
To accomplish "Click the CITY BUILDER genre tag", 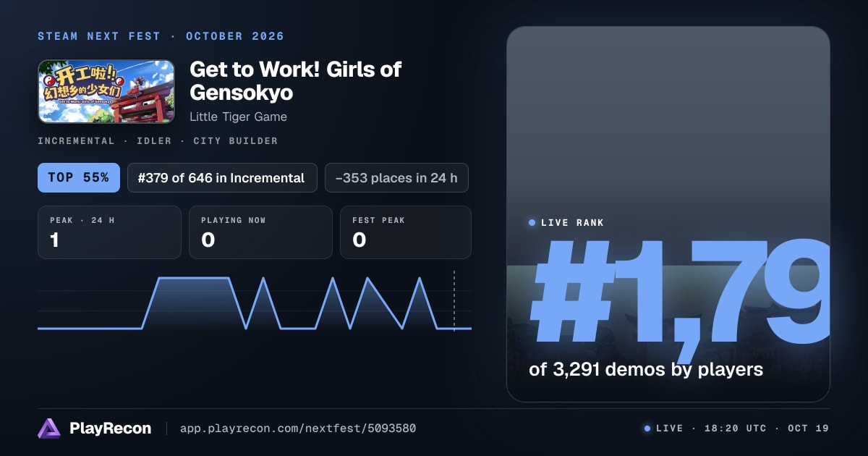I will (236, 141).
